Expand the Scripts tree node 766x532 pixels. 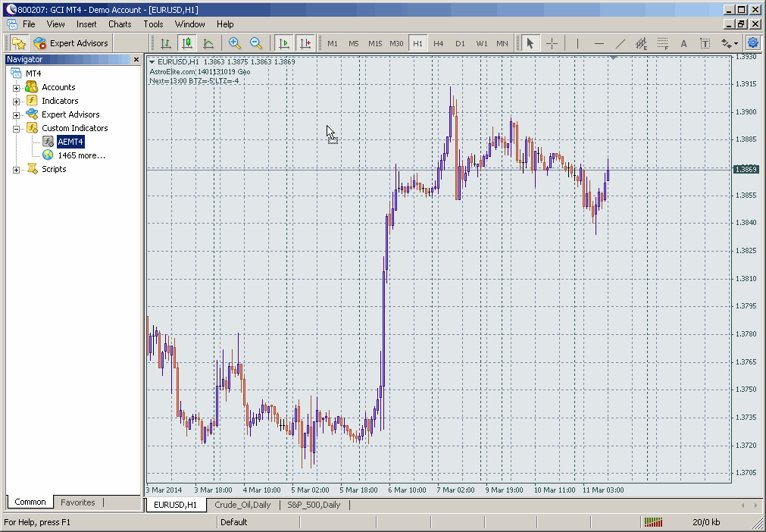coord(17,170)
